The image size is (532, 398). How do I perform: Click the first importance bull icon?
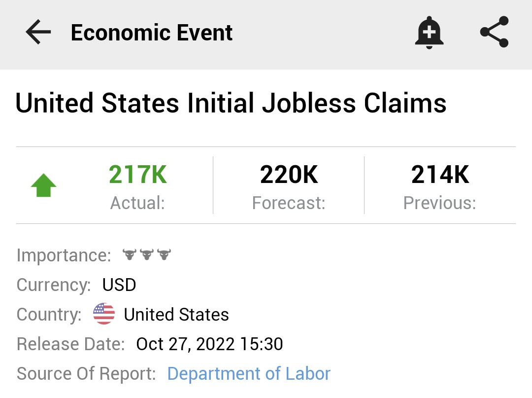tap(130, 255)
